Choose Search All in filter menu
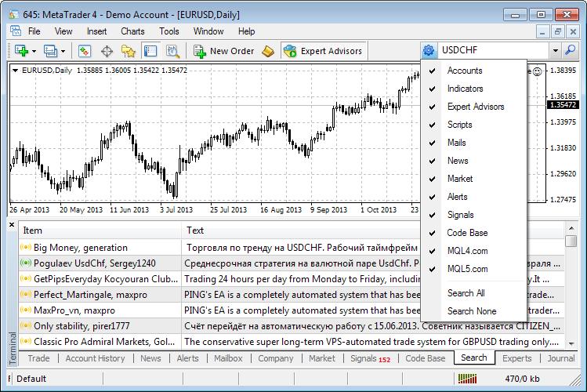The image size is (587, 392). (473, 292)
